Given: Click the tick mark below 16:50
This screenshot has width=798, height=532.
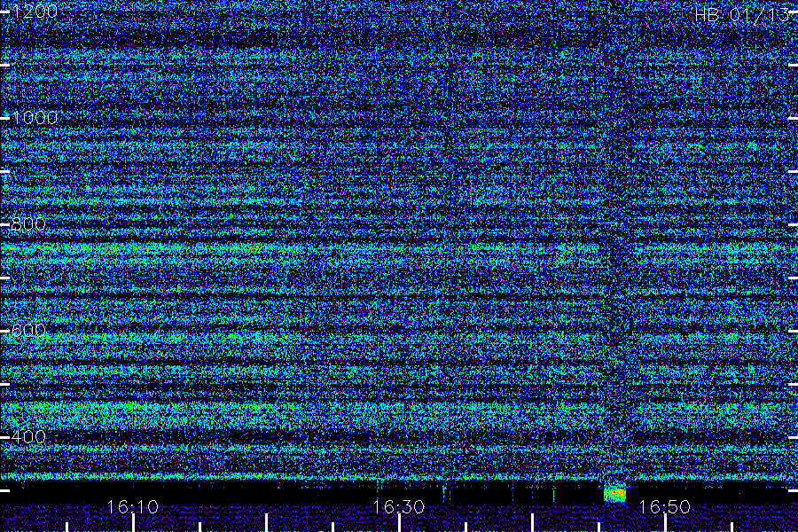Looking at the screenshot, I should pos(665,523).
